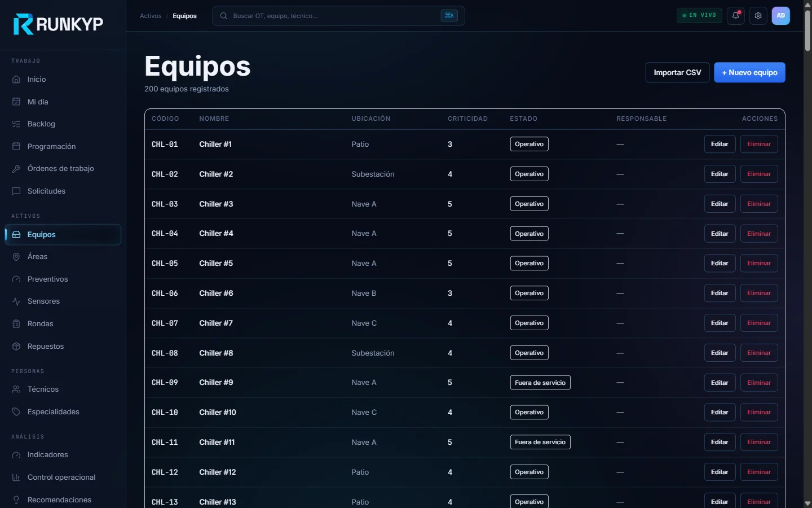The height and width of the screenshot is (508, 812).
Task: Click the RUNKYP logo
Action: 59,24
